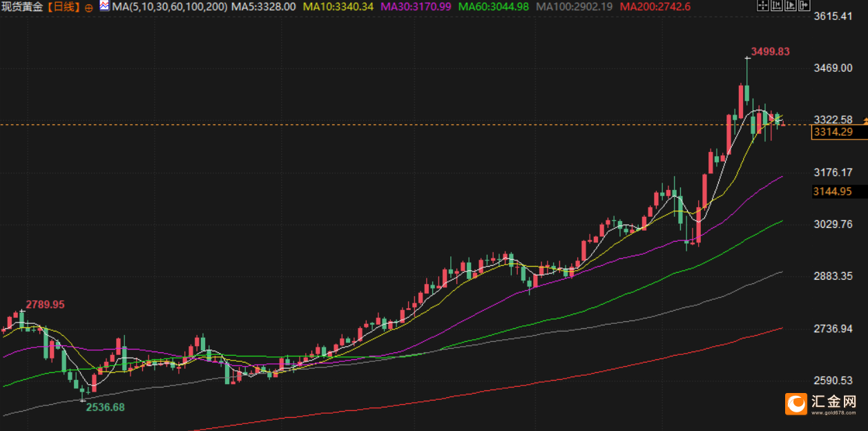The image size is (868, 431).
Task: Click the green MA60:3044.98 legend value
Action: [x=494, y=7]
